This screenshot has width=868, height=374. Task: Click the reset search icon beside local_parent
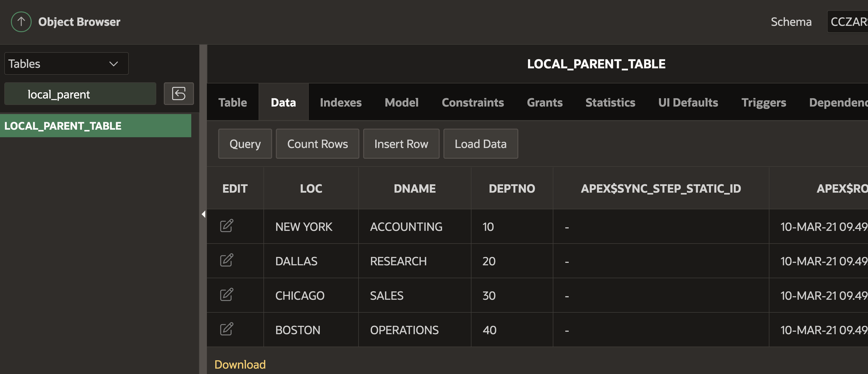179,94
